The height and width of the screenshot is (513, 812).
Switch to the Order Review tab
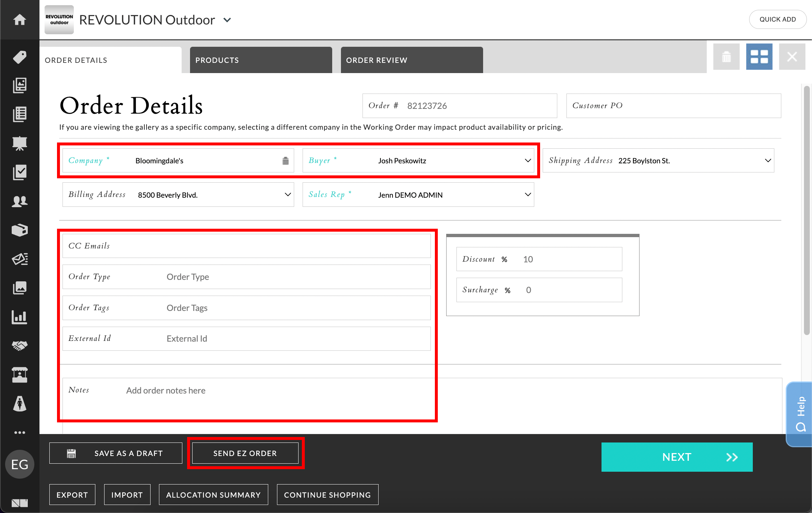point(412,60)
